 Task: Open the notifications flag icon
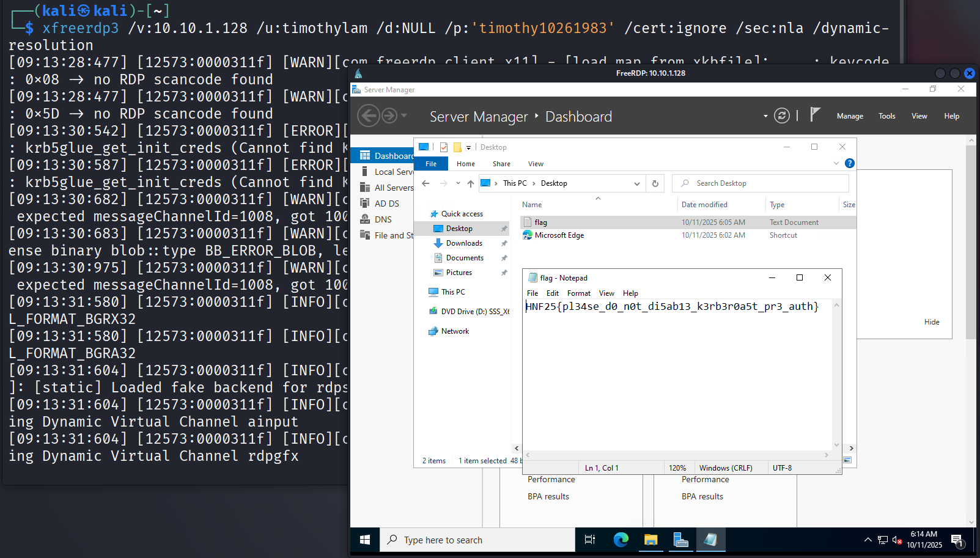click(x=815, y=115)
